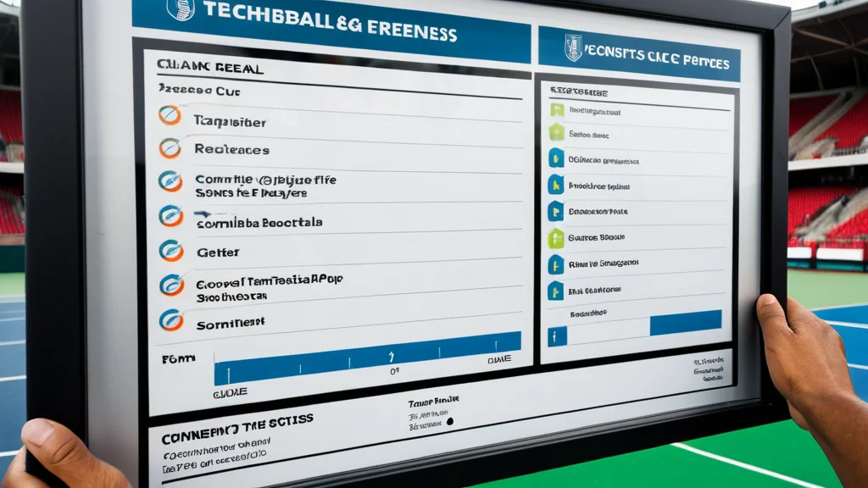Viewport: 868px width, 488px height.
Task: Click the green icon beside "Gouroe S9oolo"
Action: tap(555, 238)
